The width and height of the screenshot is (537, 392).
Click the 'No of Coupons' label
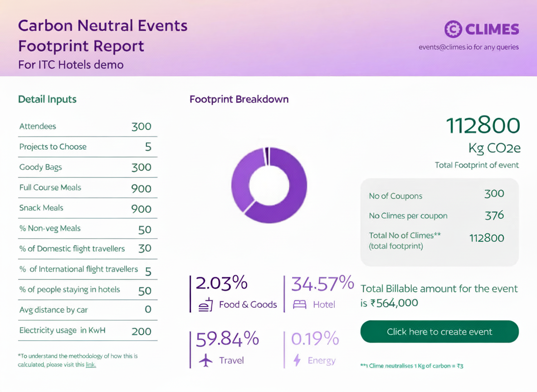tap(395, 196)
